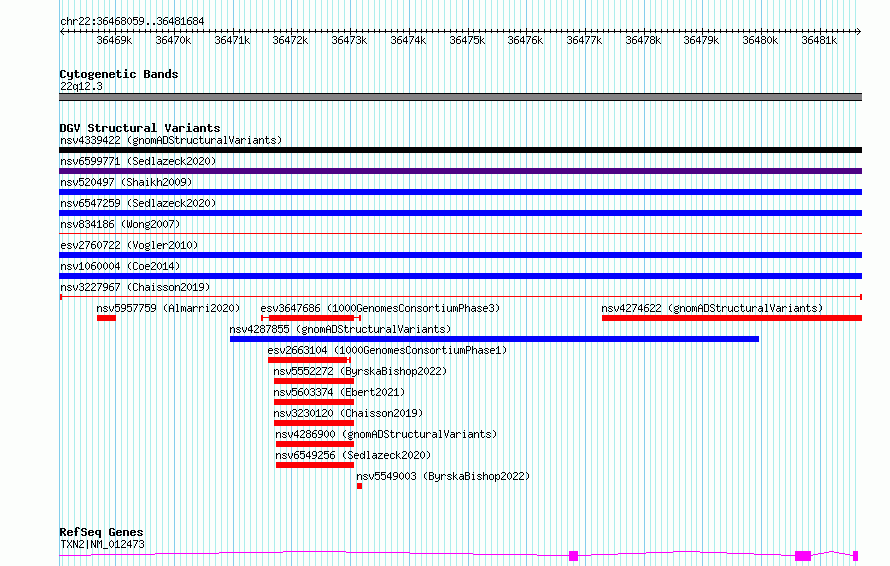
Task: Click the 36475k ruler tick label
Action: point(467,40)
